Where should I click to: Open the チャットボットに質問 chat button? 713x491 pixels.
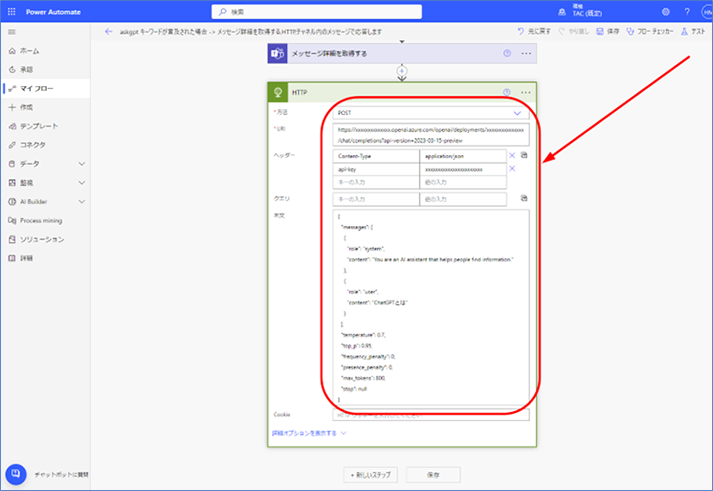pos(16,474)
